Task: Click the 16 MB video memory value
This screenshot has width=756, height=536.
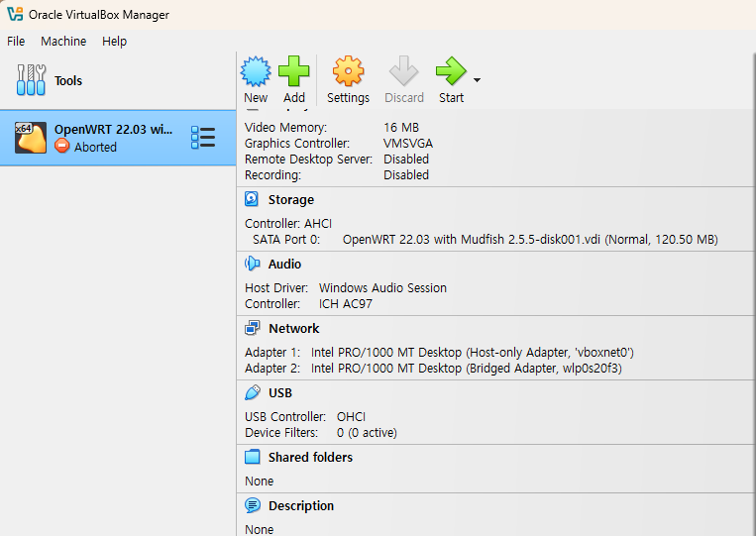Action: (401, 127)
